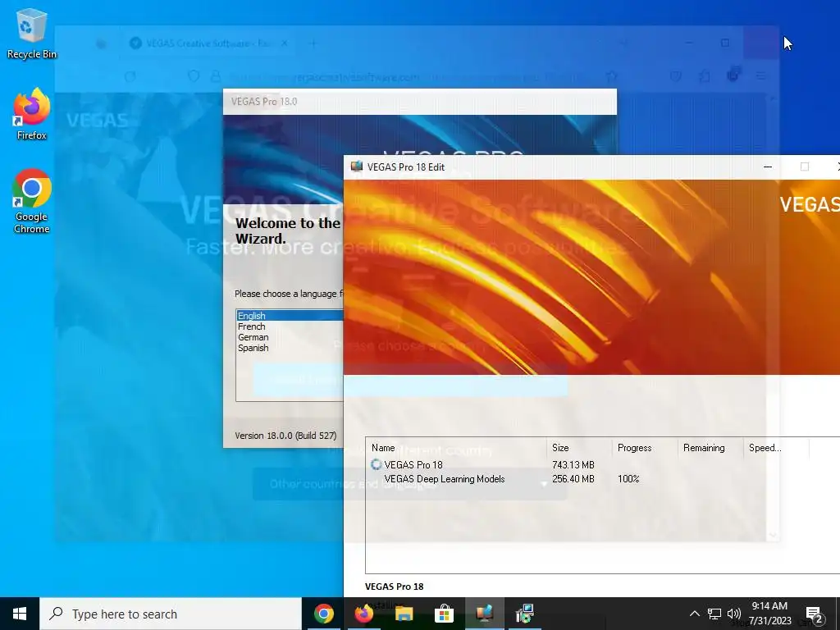Select French in the language list
The height and width of the screenshot is (630, 840).
(x=290, y=326)
